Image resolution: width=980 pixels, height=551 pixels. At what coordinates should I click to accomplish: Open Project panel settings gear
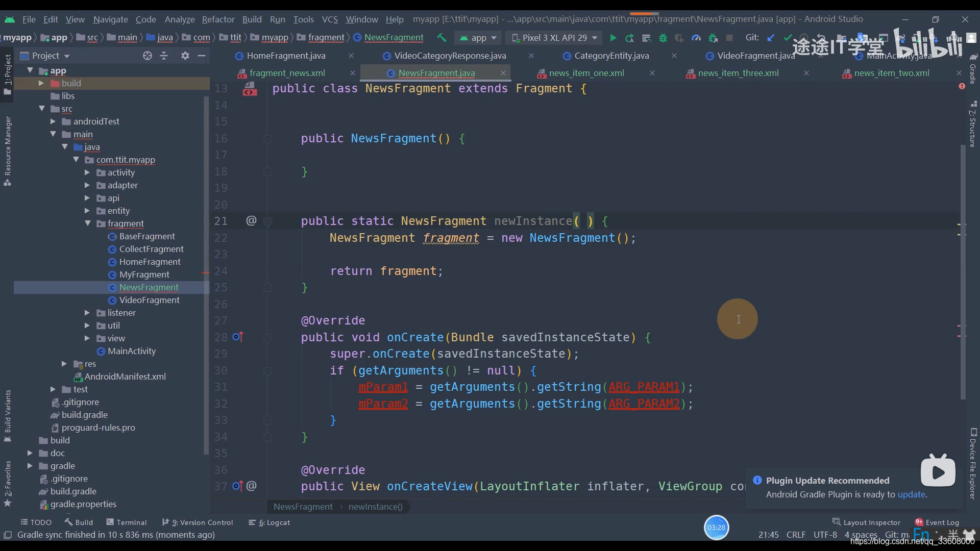point(185,56)
